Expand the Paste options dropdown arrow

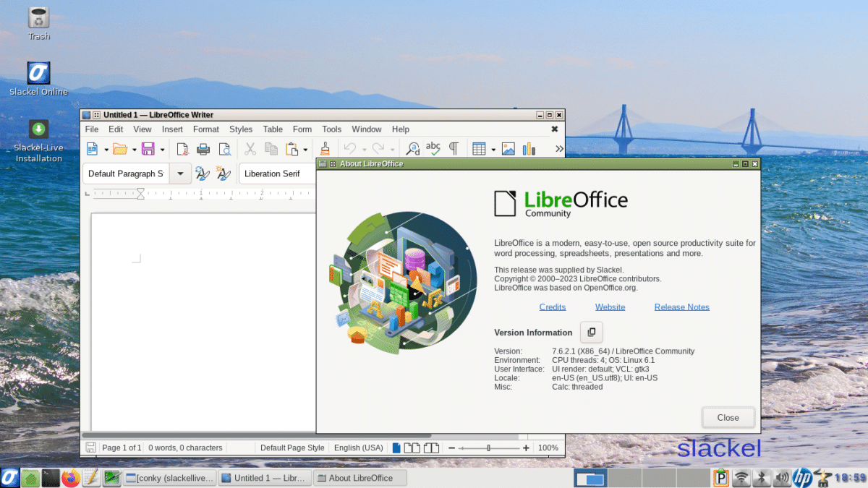305,149
